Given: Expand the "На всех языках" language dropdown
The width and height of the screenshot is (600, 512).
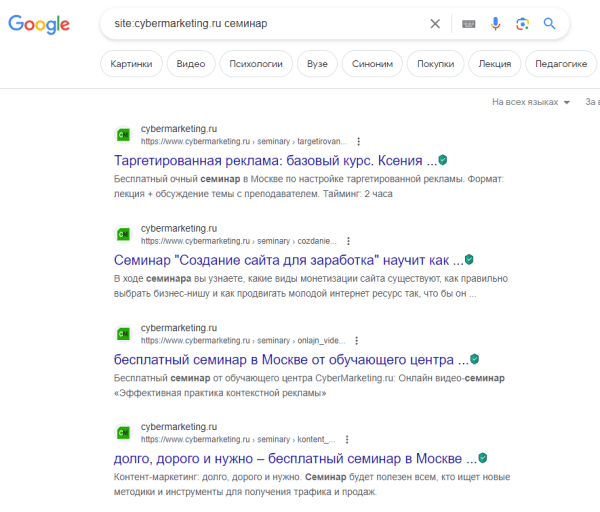Looking at the screenshot, I should (530, 102).
